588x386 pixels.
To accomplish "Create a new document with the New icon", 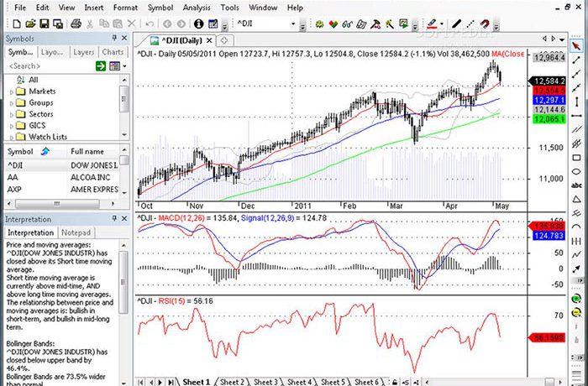I will click(17, 24).
